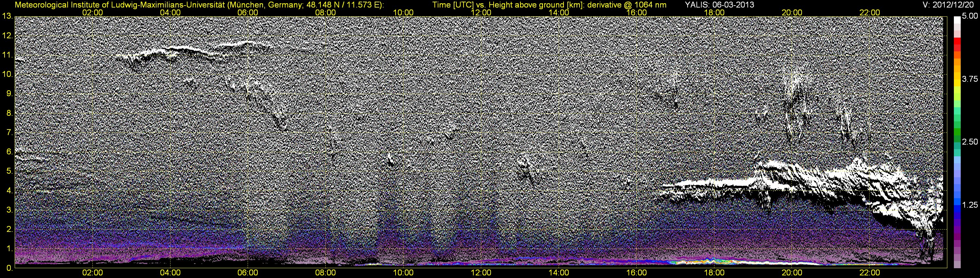The image size is (980, 278).
Task: Click the 13 km height axis label
Action: pyautogui.click(x=7, y=16)
